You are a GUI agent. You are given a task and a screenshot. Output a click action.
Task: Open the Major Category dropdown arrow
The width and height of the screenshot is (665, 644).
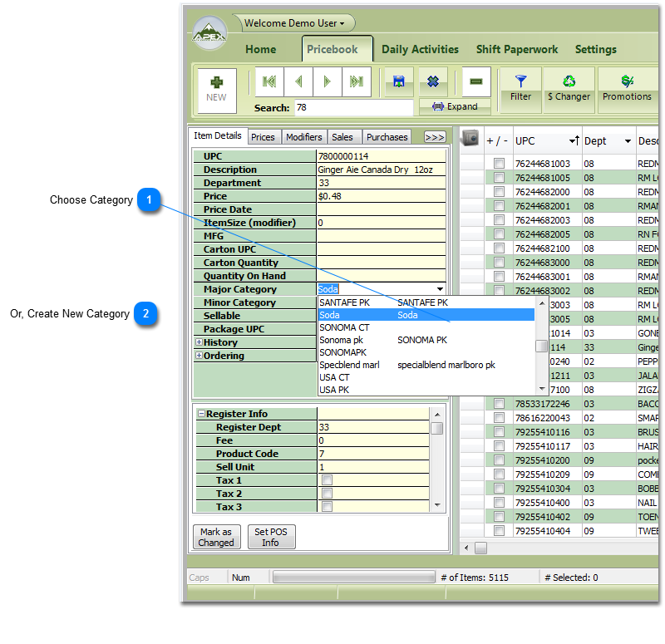(x=440, y=289)
